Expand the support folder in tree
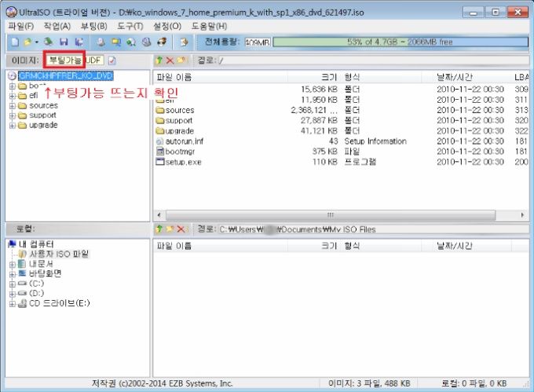The width and height of the screenshot is (534, 392). coord(13,115)
